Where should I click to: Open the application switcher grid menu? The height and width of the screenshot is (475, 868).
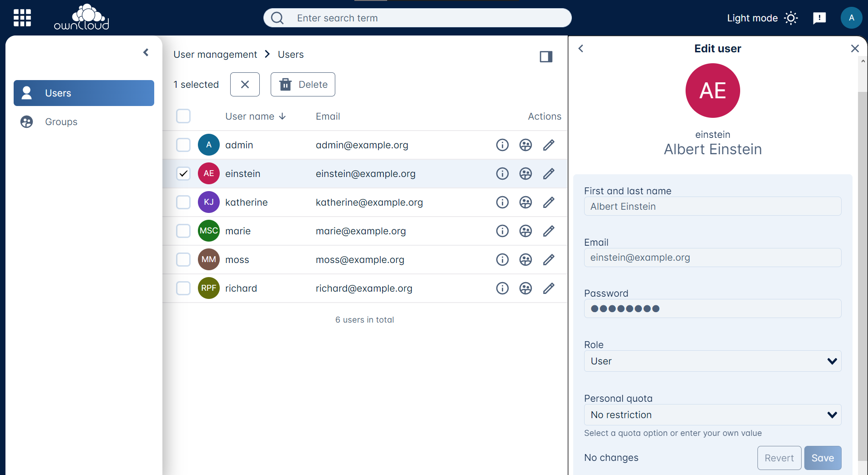pos(22,18)
